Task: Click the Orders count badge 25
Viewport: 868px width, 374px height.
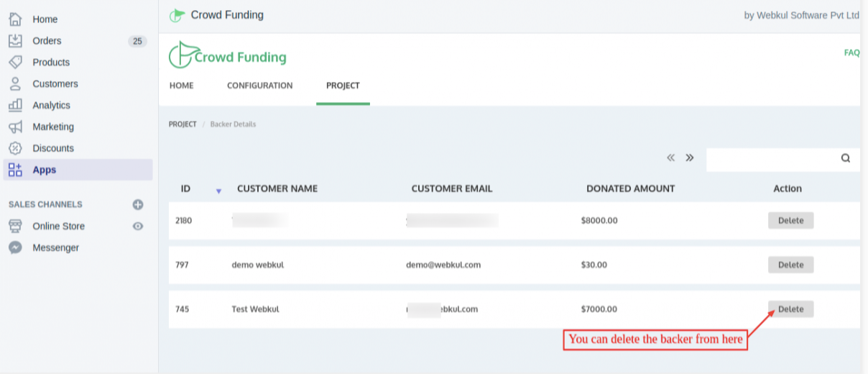Action: 137,41
